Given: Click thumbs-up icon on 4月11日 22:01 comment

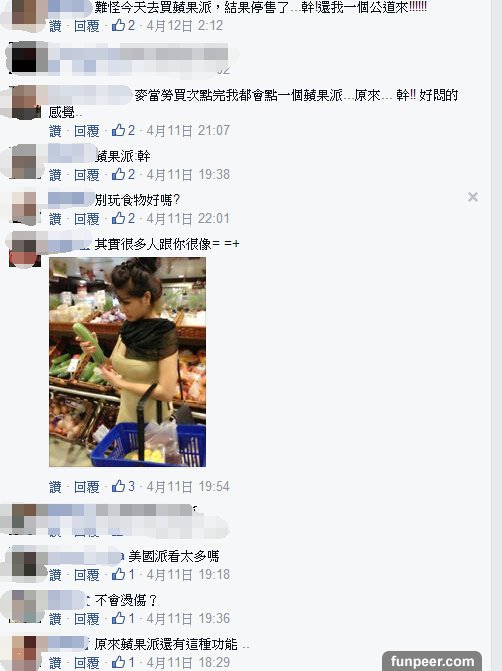Looking at the screenshot, I should [118, 218].
